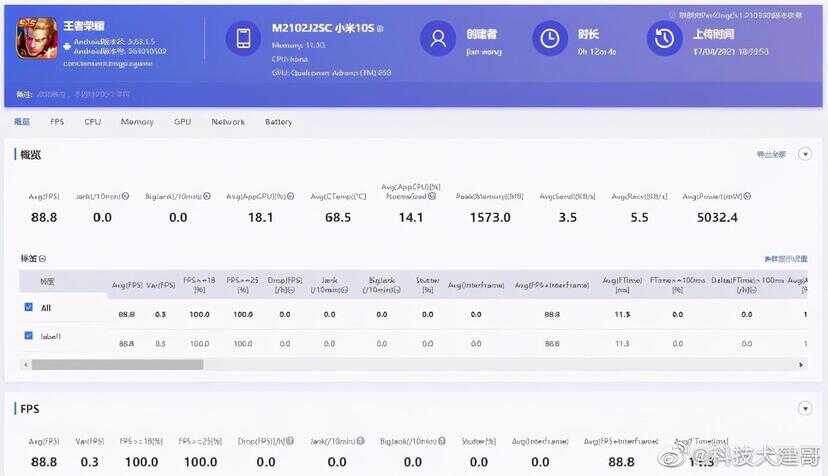
Task: Click the upload time history icon
Action: pyautogui.click(x=664, y=38)
